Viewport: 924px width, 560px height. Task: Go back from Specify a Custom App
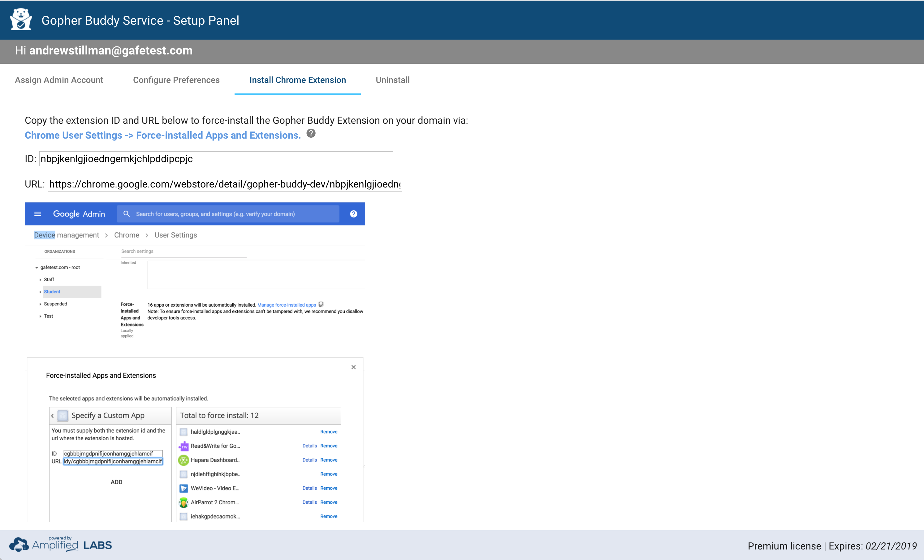(53, 416)
